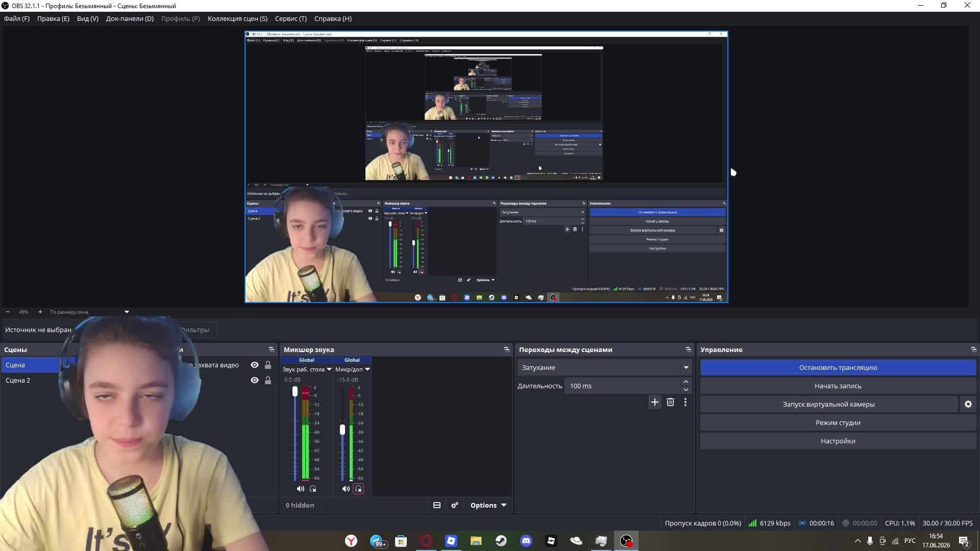Open Настройки from the controls panel
Viewport: 980px width, 551px height.
coord(838,441)
